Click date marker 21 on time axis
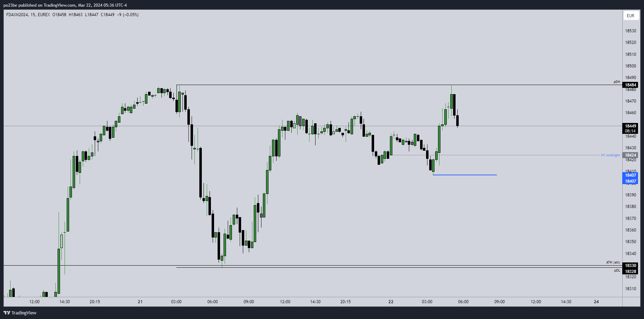This screenshot has width=644, height=319. (140, 302)
